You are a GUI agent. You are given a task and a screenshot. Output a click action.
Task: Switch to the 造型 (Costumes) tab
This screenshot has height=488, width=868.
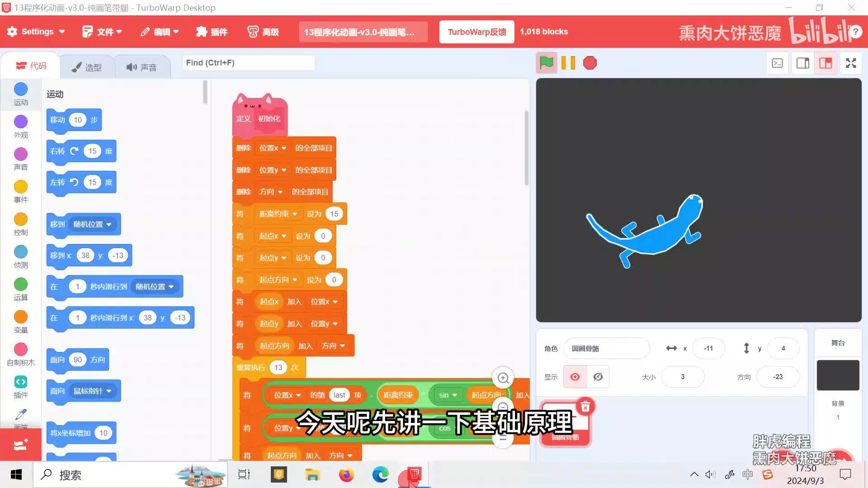click(87, 67)
